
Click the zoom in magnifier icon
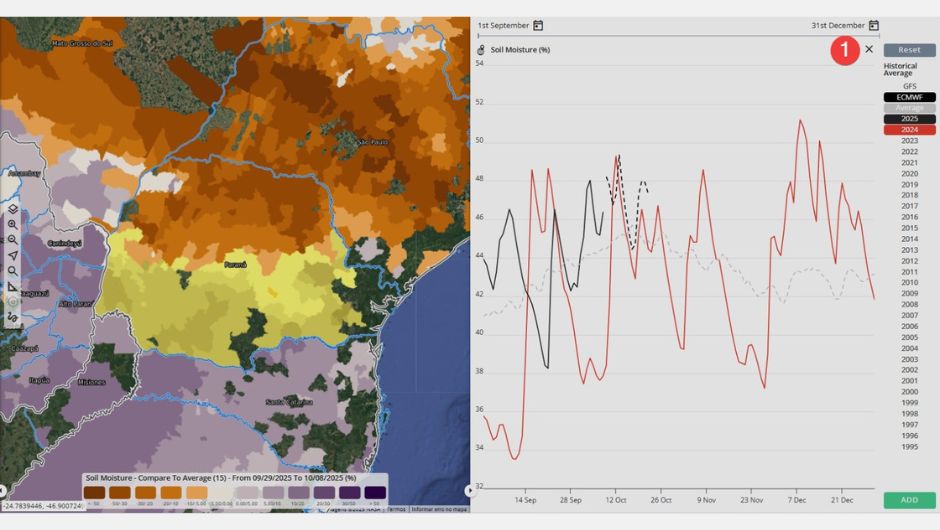point(13,224)
